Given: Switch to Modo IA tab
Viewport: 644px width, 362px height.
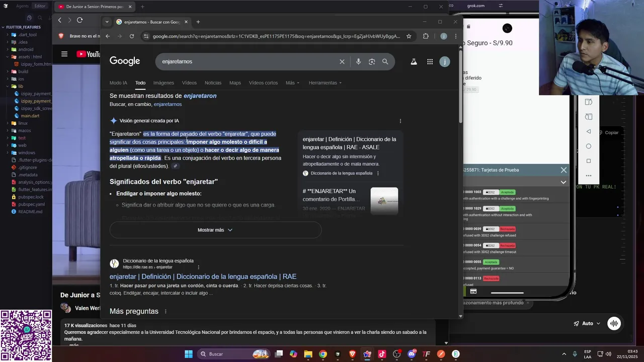Looking at the screenshot, I should point(118,83).
